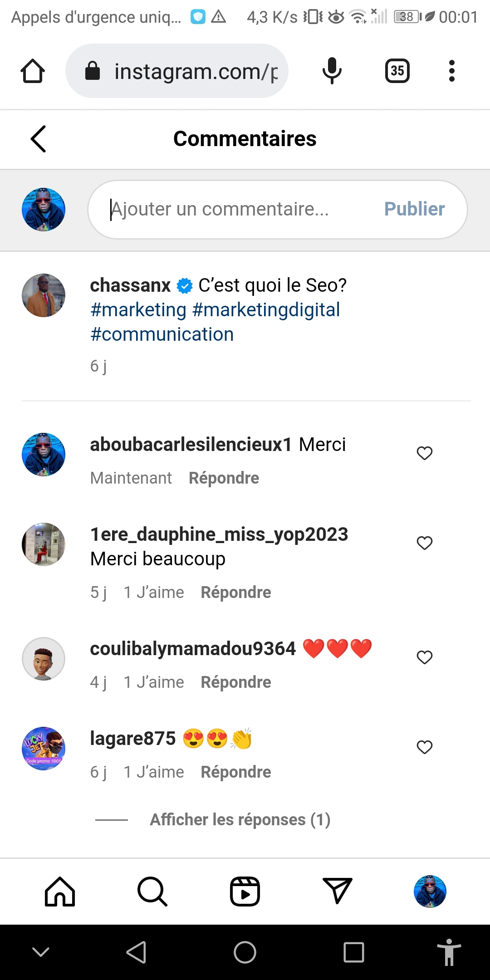The image size is (490, 980).
Task: Open direct messages paper plane icon
Action: coord(337,891)
